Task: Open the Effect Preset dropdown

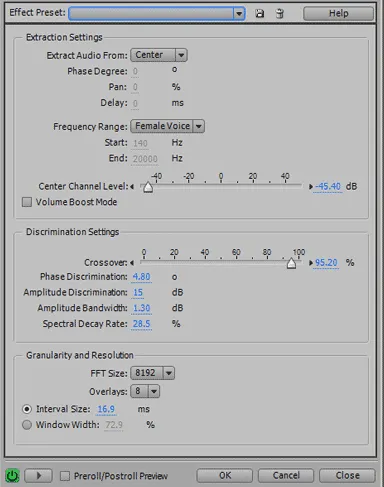Action: (157, 13)
